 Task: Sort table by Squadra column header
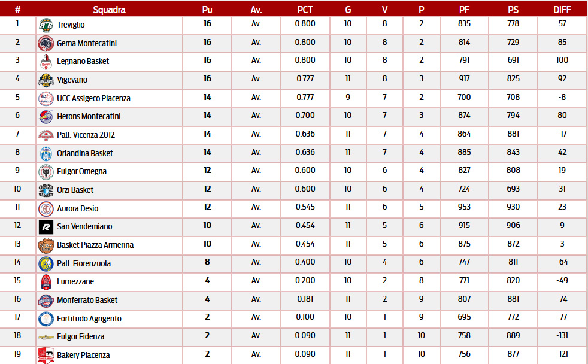click(x=110, y=10)
